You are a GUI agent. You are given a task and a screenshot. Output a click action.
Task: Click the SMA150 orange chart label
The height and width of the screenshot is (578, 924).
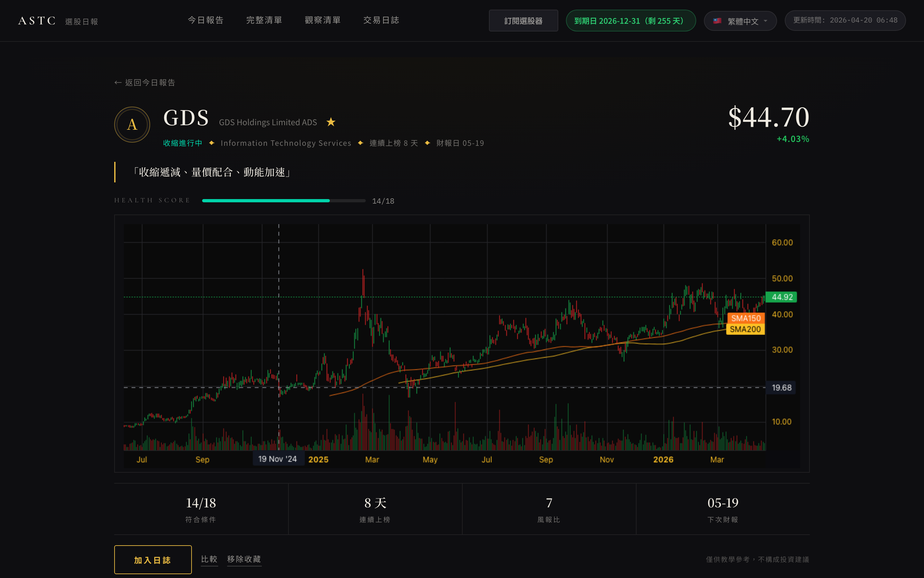tap(746, 318)
